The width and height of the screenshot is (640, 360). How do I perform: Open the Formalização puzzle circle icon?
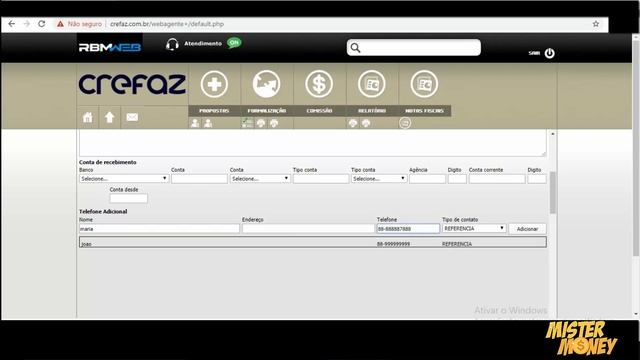267,84
